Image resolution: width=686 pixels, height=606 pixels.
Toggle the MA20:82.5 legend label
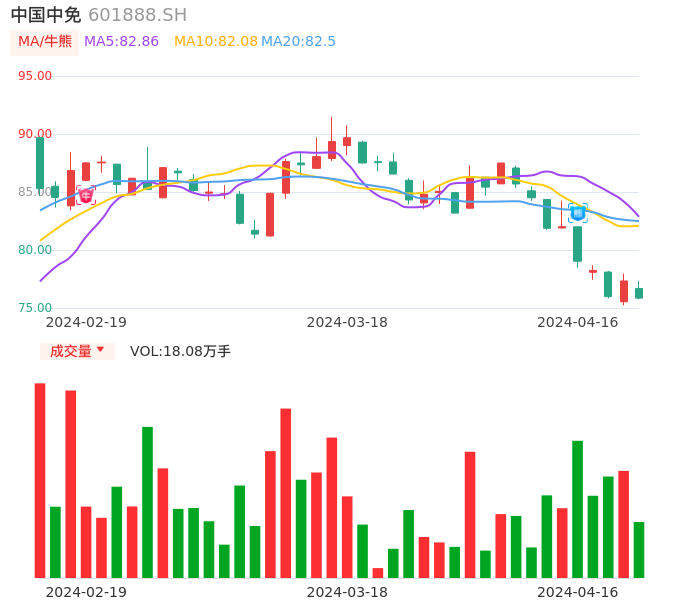[x=298, y=42]
